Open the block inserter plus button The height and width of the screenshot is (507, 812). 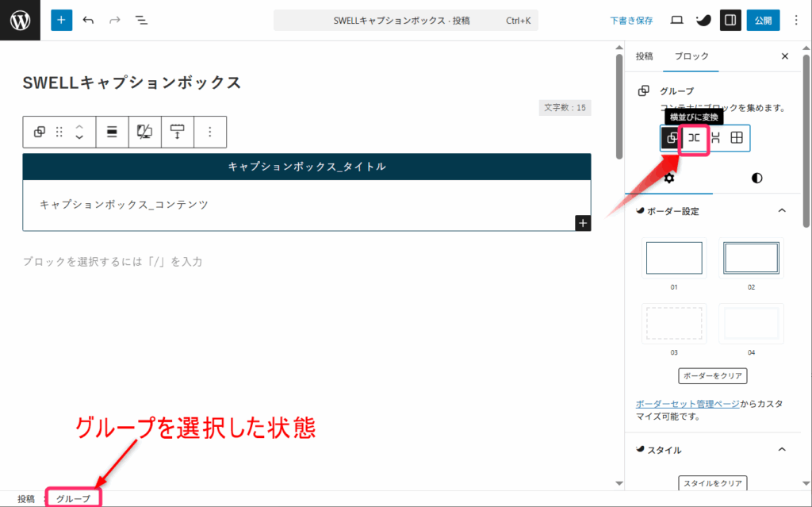click(61, 20)
